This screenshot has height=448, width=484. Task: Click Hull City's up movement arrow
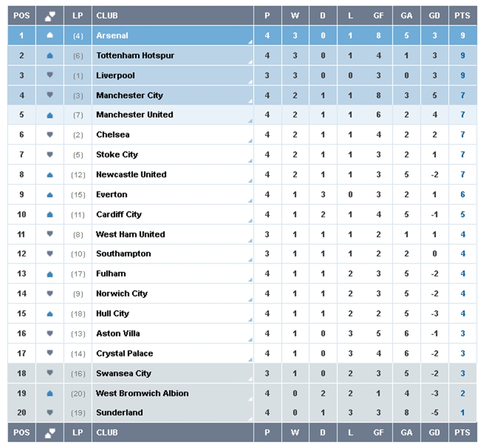(50, 314)
